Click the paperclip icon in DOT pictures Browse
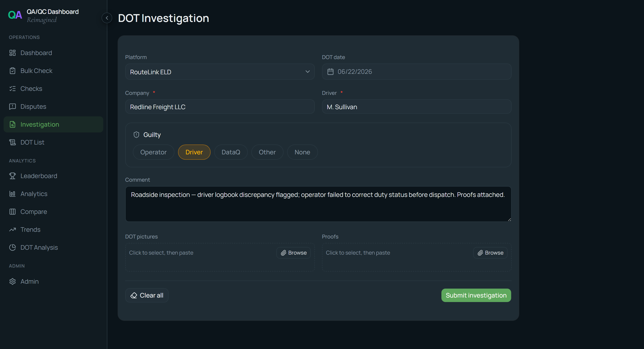644x349 pixels. (x=284, y=253)
